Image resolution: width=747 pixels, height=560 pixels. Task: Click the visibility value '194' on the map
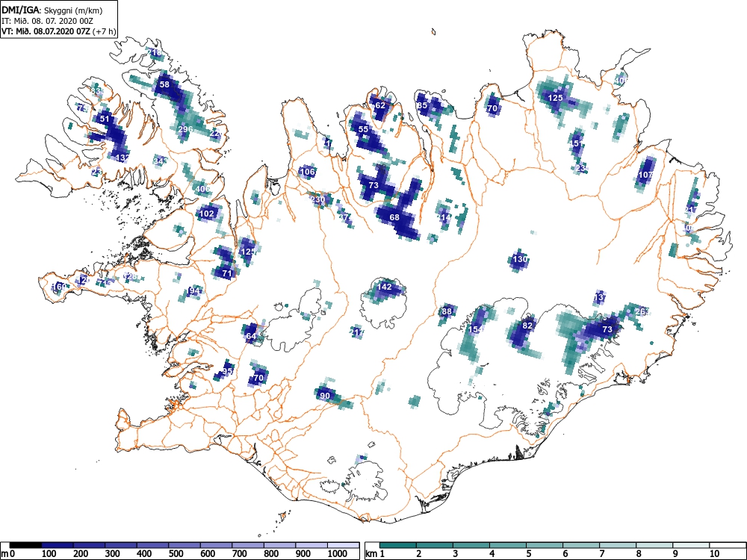(193, 290)
